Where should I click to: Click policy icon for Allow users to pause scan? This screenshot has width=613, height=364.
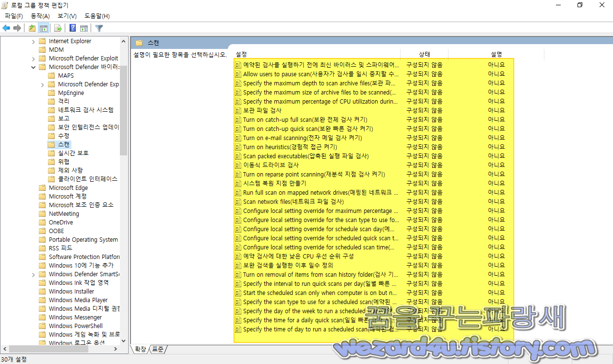pos(238,74)
